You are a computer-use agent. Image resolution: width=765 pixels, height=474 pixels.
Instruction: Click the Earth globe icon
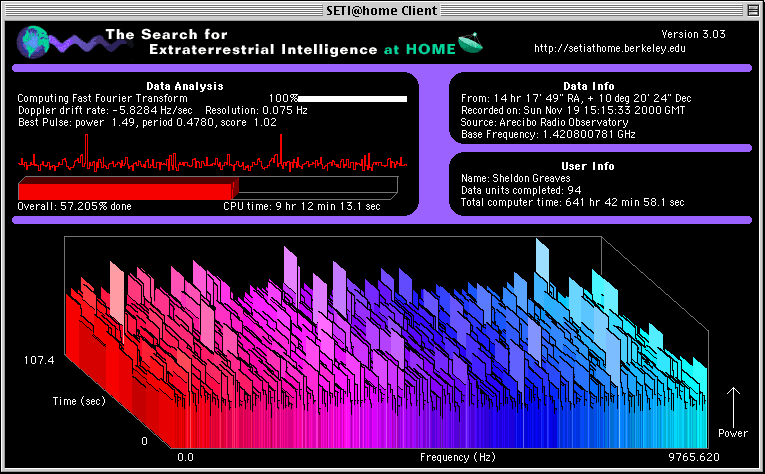(x=33, y=42)
